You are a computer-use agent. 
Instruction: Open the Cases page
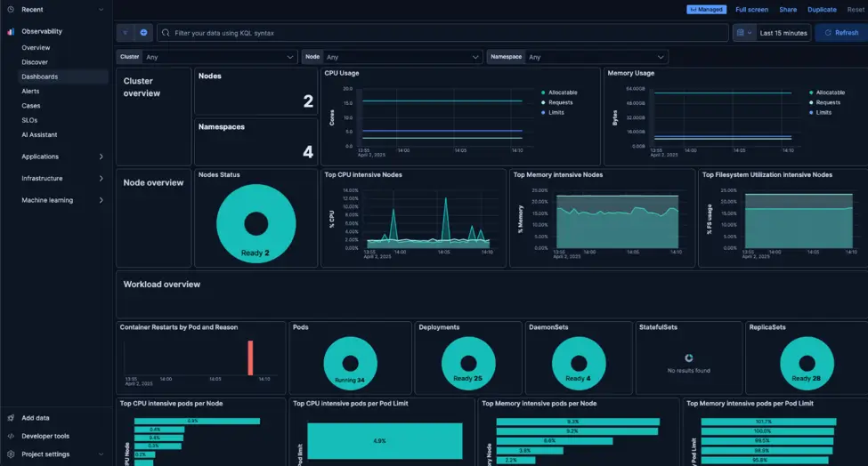(31, 106)
